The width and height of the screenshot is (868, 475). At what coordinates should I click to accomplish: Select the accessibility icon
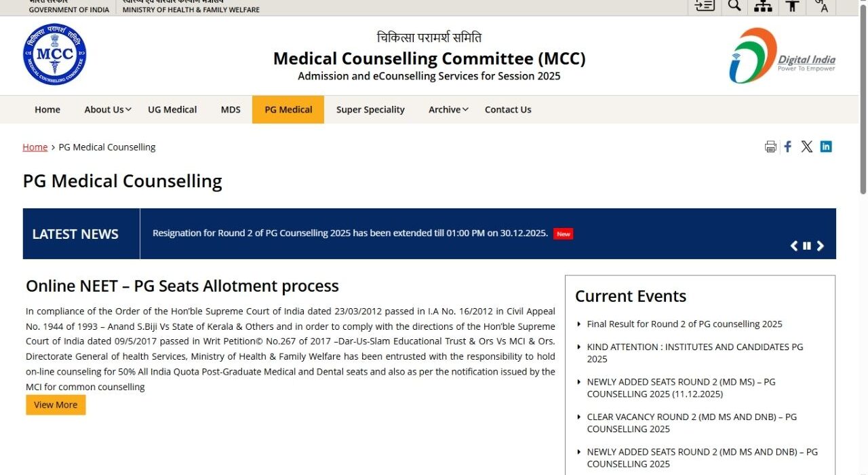point(791,5)
